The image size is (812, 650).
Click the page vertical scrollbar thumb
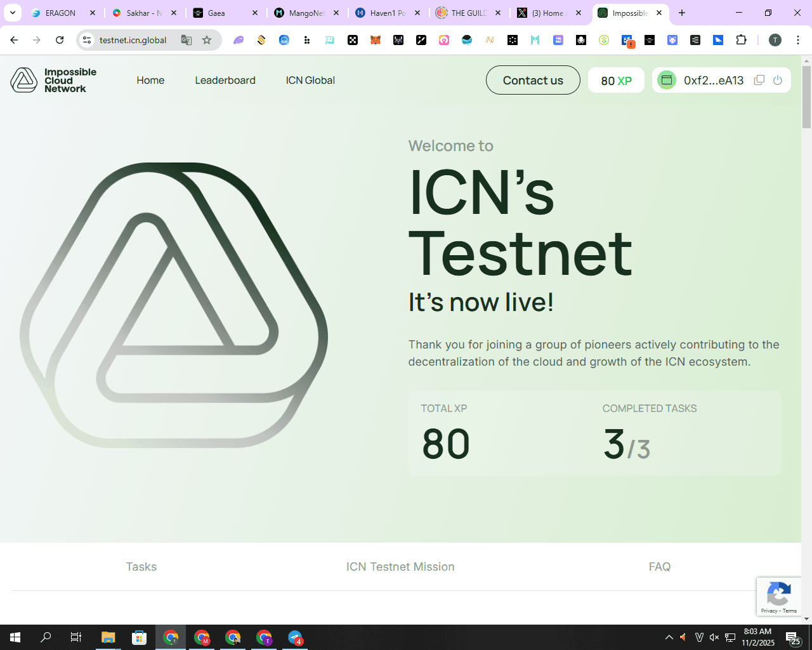point(806,96)
